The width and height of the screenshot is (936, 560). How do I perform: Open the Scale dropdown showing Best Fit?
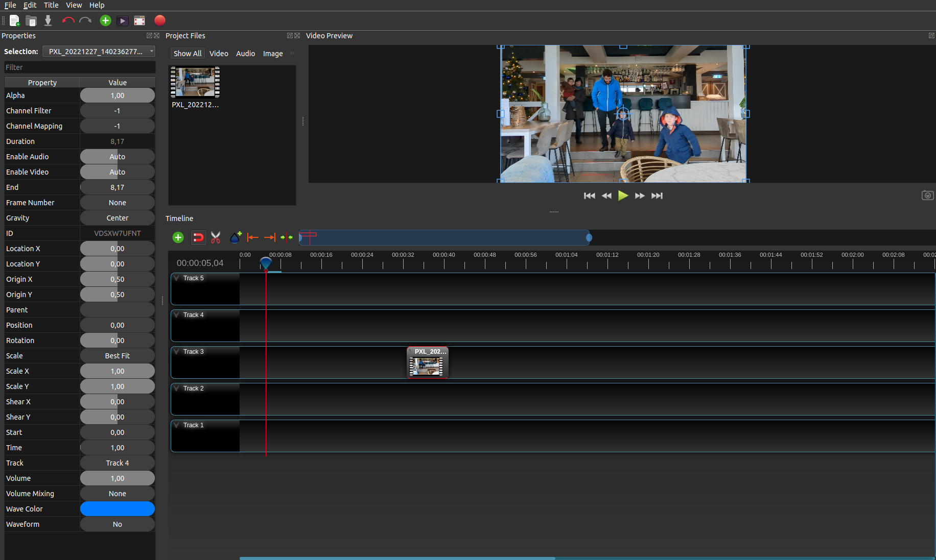click(117, 355)
